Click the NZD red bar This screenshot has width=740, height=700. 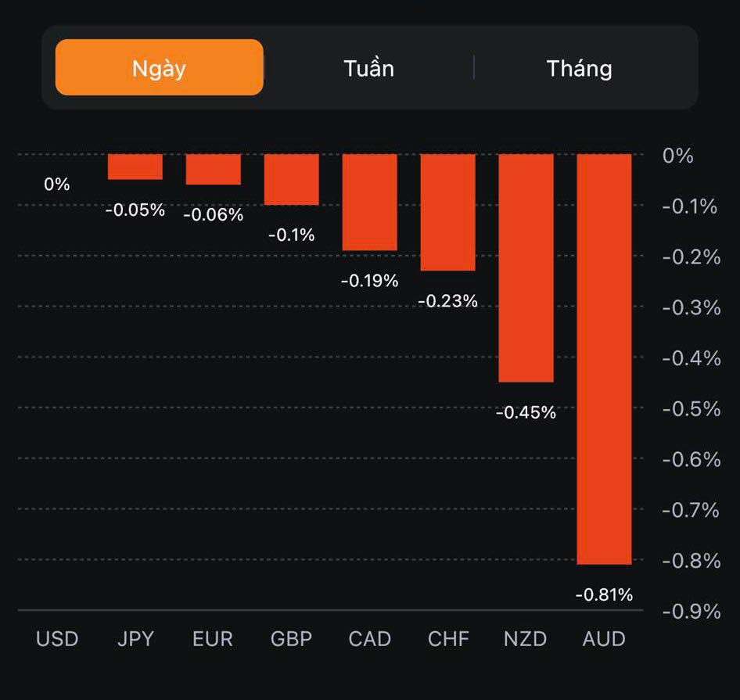(526, 267)
